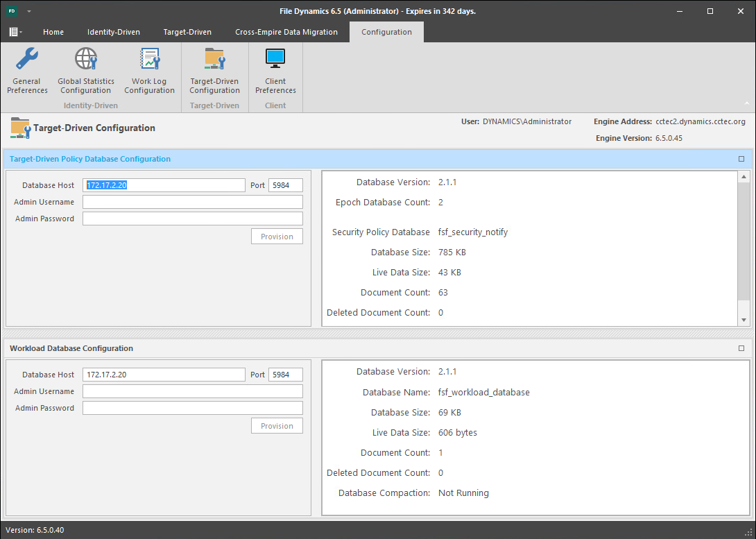756x539 pixels.
Task: Click the scroll down arrow in policy database info
Action: pyautogui.click(x=744, y=320)
